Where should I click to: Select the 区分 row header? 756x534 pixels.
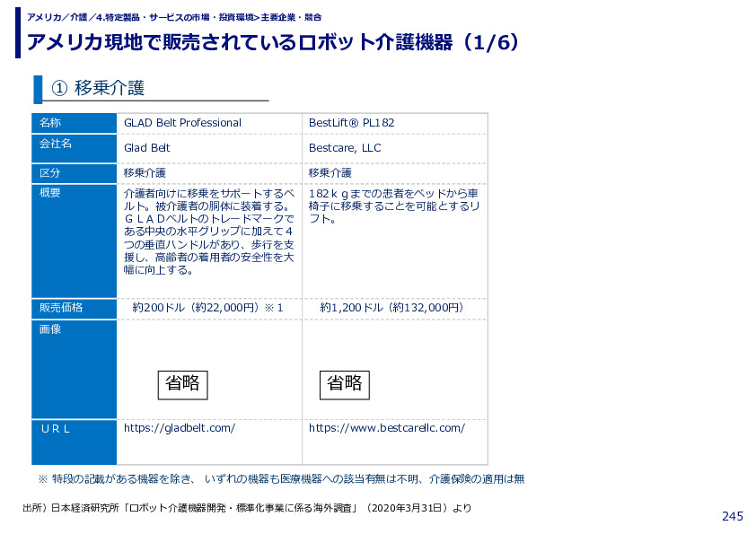75,173
